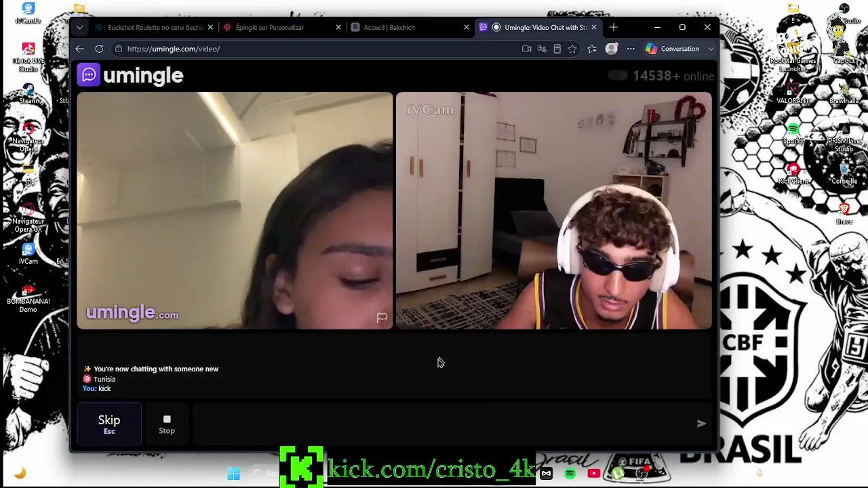The height and width of the screenshot is (488, 868).
Task: Expand the tab list dropdown
Action: coord(80,28)
